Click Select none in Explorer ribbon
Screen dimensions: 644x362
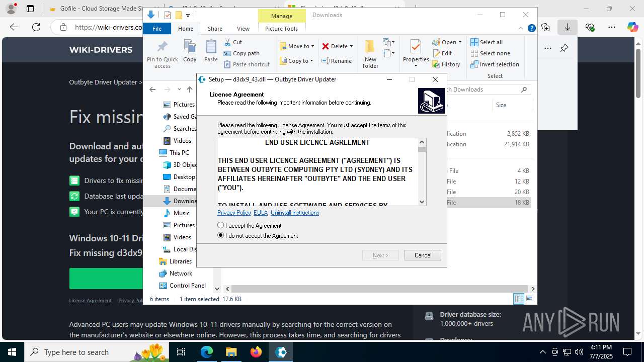tap(490, 53)
